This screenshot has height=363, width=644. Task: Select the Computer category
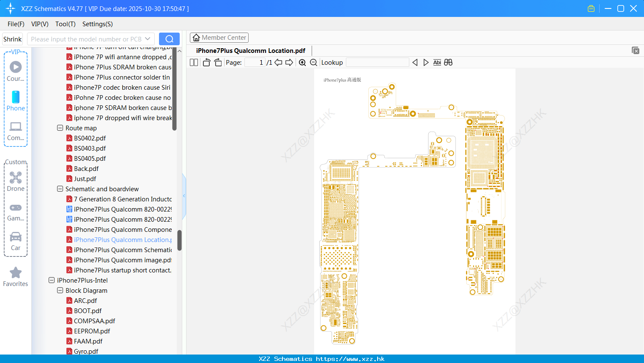tap(16, 131)
